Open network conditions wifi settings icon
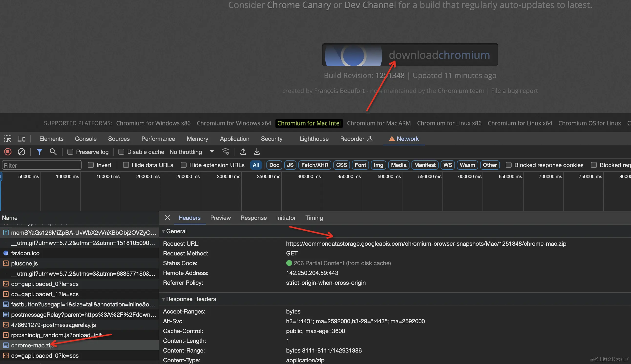The height and width of the screenshot is (364, 631). click(x=225, y=152)
